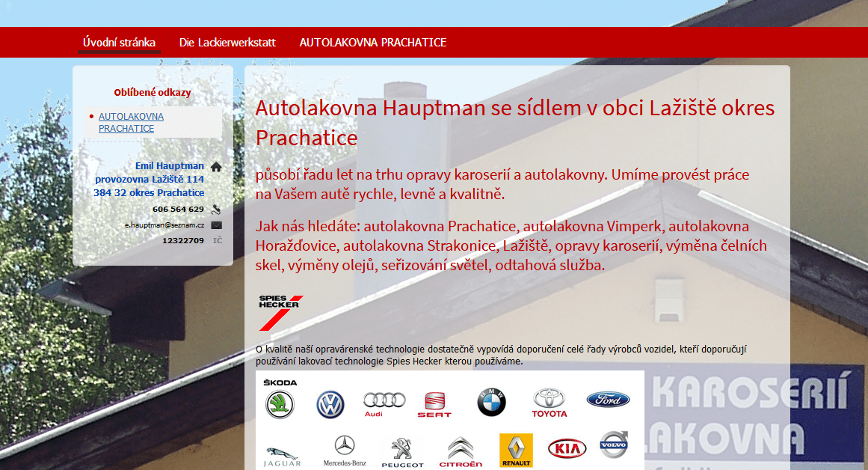Click the Audi rings logo

pos(384,404)
